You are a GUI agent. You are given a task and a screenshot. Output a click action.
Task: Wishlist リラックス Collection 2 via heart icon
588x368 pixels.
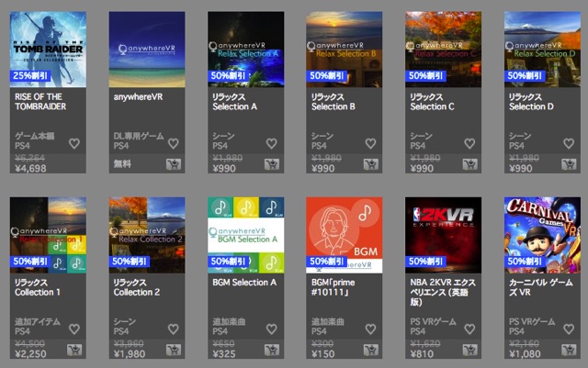click(x=174, y=329)
